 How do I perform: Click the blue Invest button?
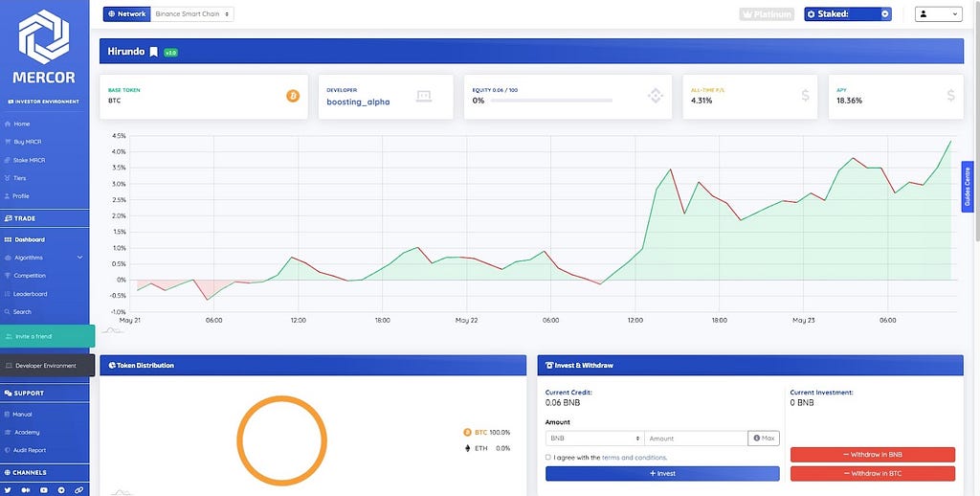(x=662, y=473)
